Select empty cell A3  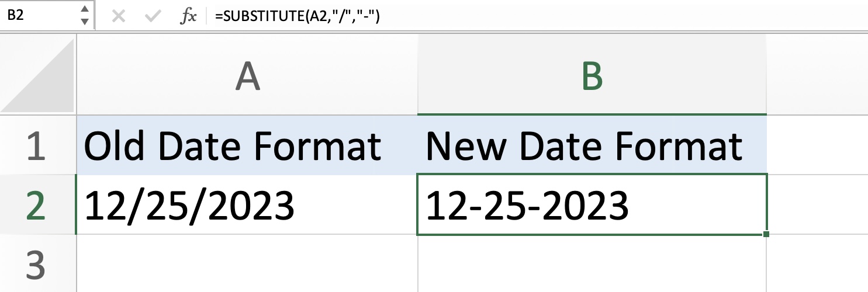247,263
